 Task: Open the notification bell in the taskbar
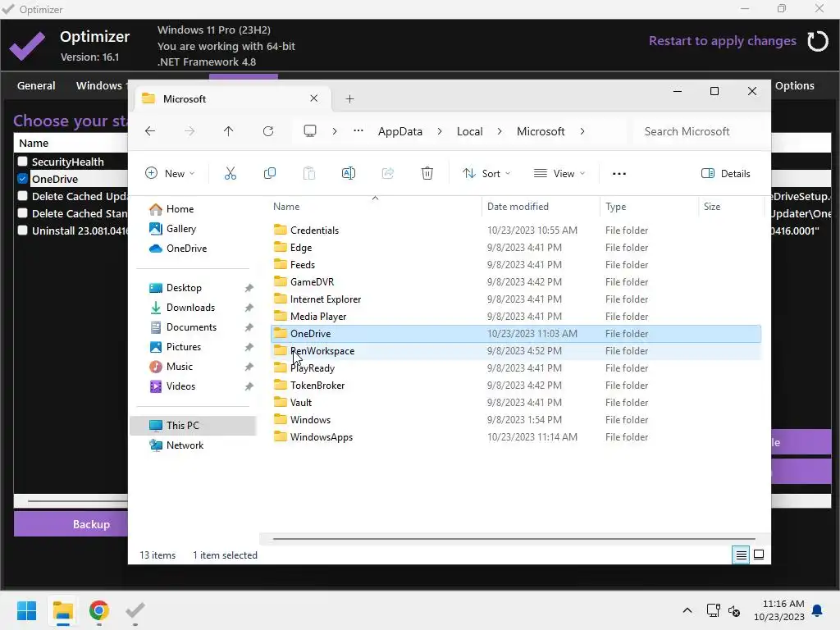click(818, 610)
